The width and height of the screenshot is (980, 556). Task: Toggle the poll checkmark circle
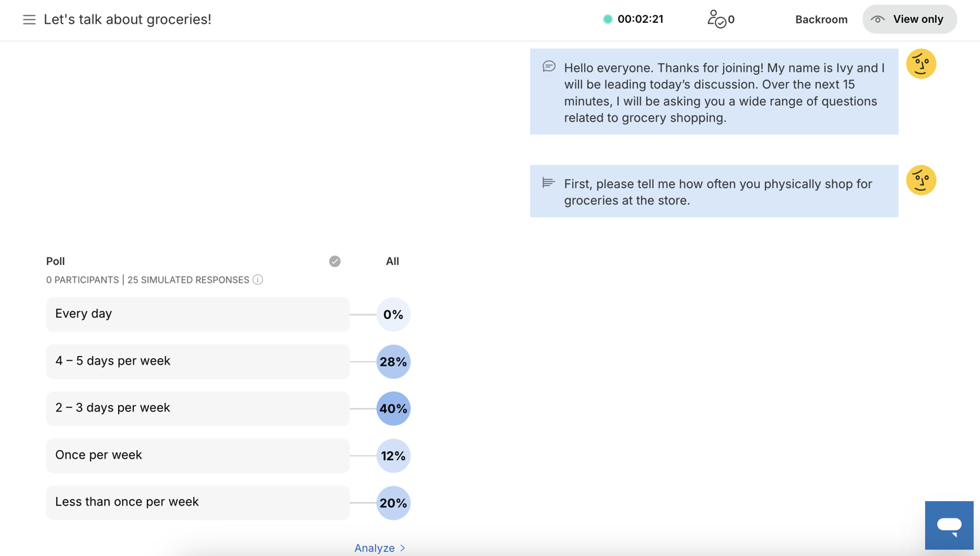pyautogui.click(x=335, y=261)
